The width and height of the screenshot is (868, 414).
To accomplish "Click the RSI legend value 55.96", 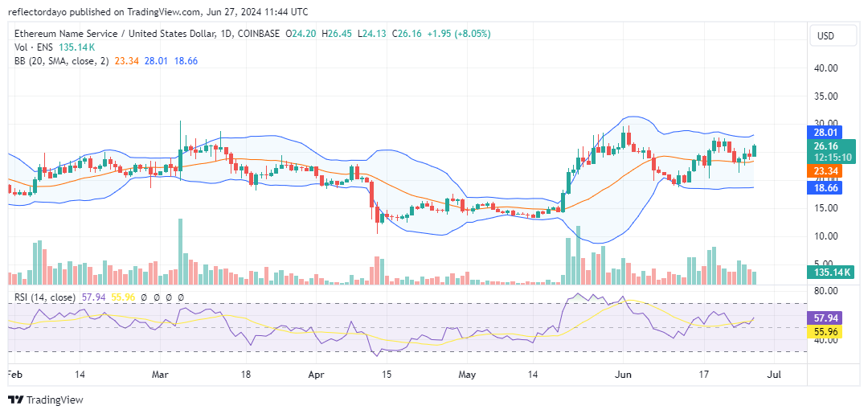I will 123,297.
